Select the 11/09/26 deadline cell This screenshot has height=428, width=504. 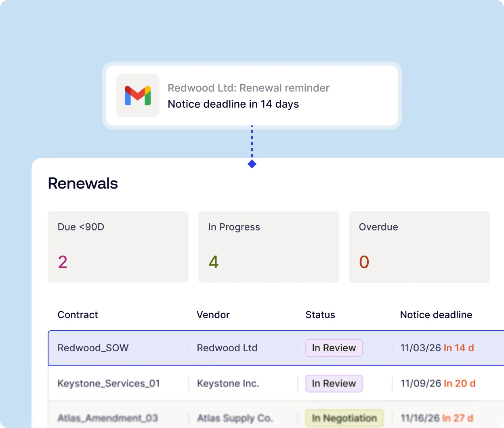(x=438, y=384)
